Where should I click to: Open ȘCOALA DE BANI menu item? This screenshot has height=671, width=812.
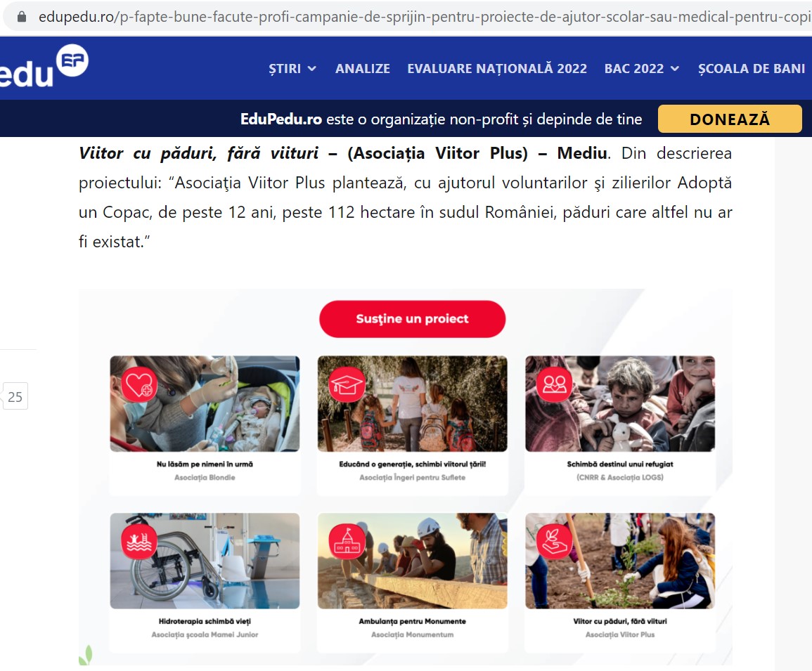point(752,69)
